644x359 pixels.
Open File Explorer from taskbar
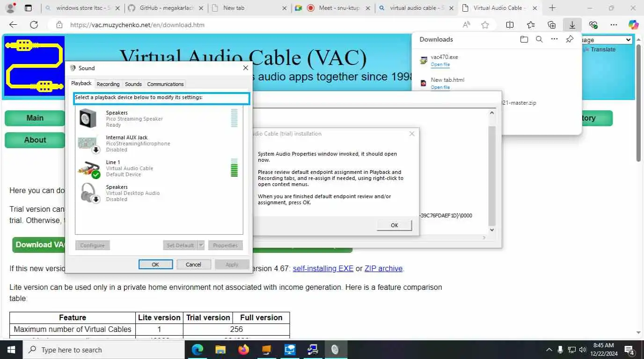pyautogui.click(x=220, y=350)
